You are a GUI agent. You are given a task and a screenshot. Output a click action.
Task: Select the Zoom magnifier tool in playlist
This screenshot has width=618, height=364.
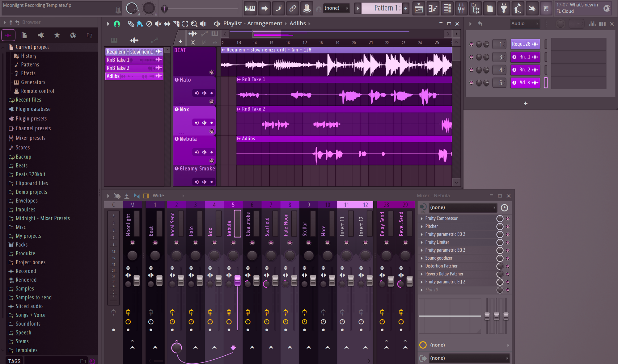point(194,24)
